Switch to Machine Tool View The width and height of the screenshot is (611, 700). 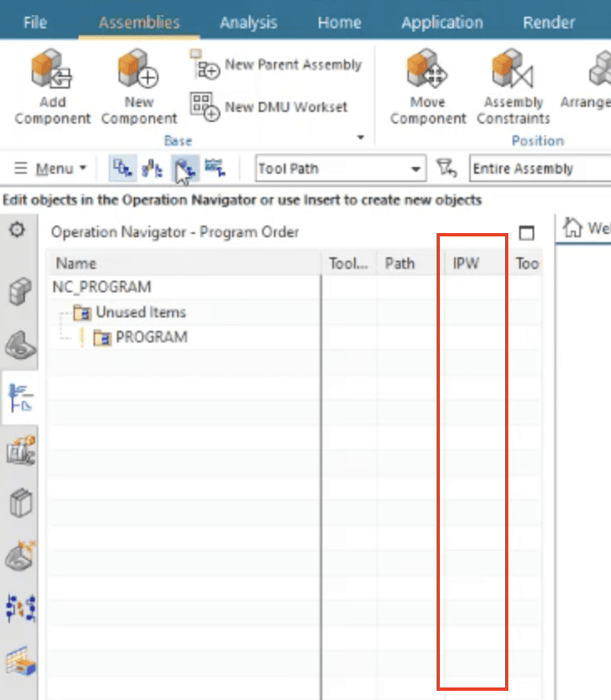(x=152, y=168)
